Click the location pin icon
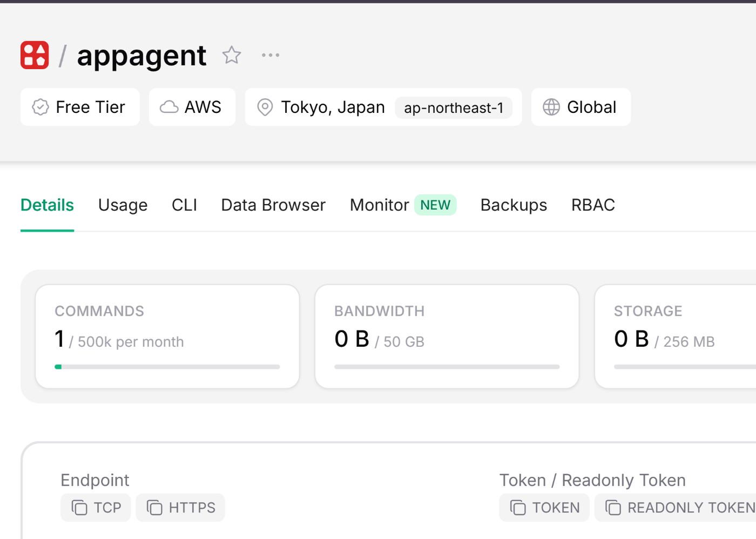756x539 pixels. 265,107
